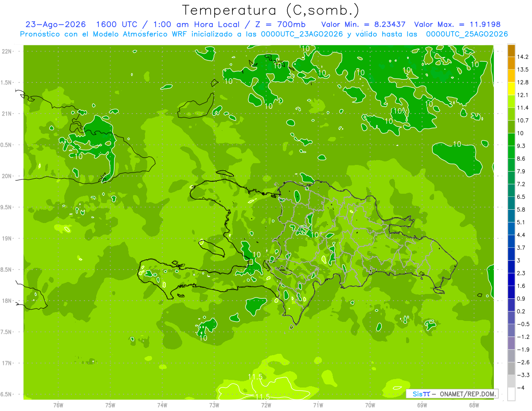Image resolution: width=532 pixels, height=411 pixels.
Task: Select the "72W" longitude tick label
Action: [x=266, y=405]
